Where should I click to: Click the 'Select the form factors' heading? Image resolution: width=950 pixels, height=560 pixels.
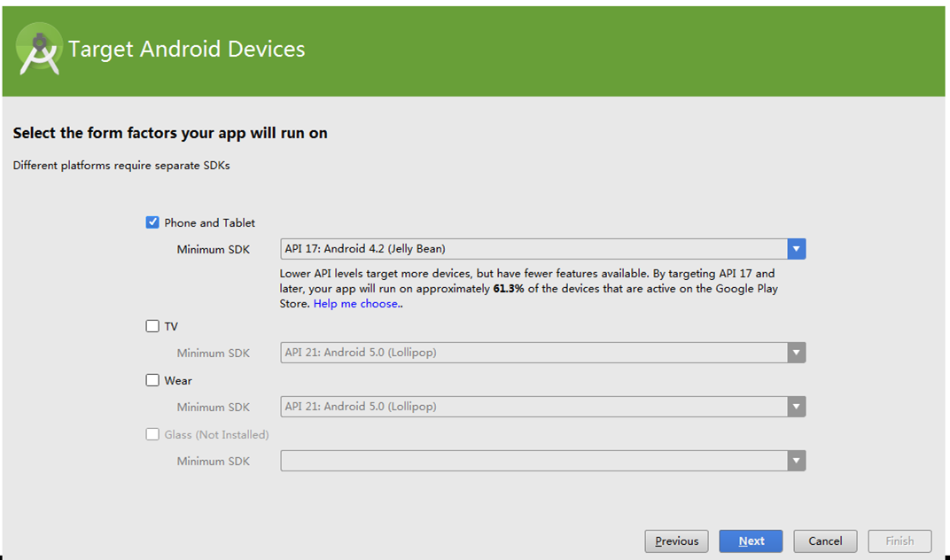(x=170, y=134)
